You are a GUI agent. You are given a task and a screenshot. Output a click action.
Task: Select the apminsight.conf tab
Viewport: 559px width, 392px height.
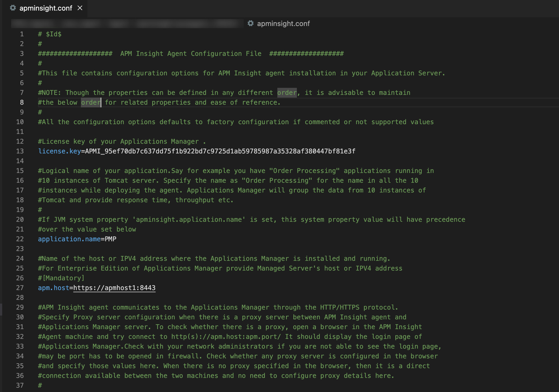coord(46,8)
